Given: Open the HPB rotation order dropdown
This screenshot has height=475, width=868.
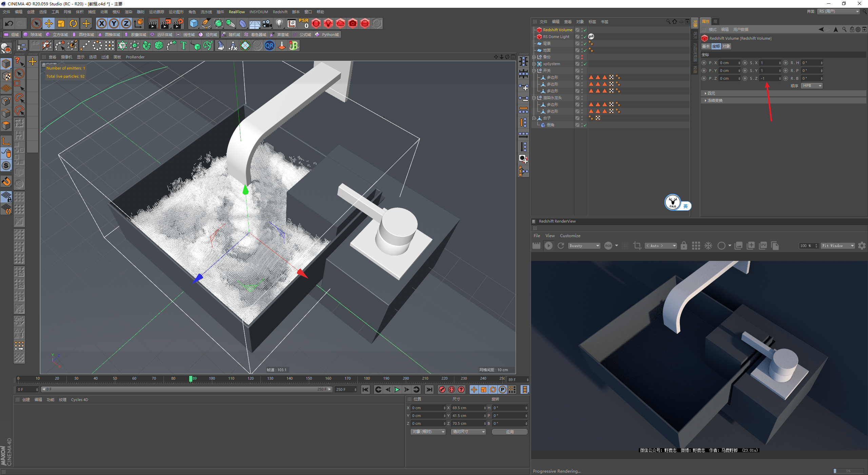Looking at the screenshot, I should 812,86.
